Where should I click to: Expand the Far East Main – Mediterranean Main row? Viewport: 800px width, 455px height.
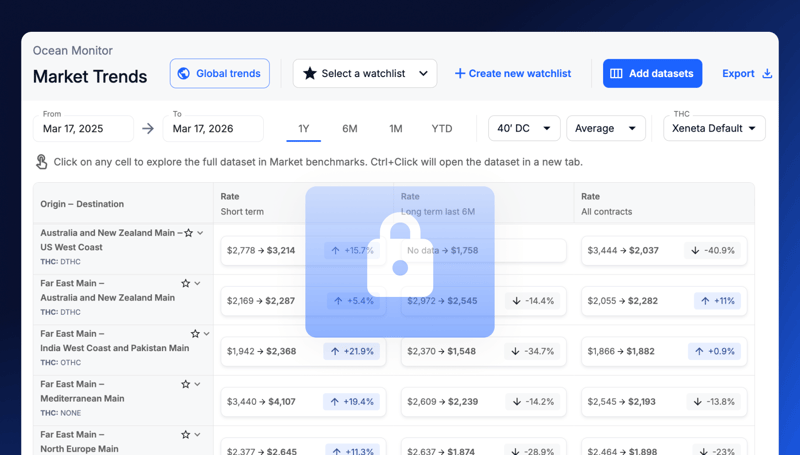197,384
